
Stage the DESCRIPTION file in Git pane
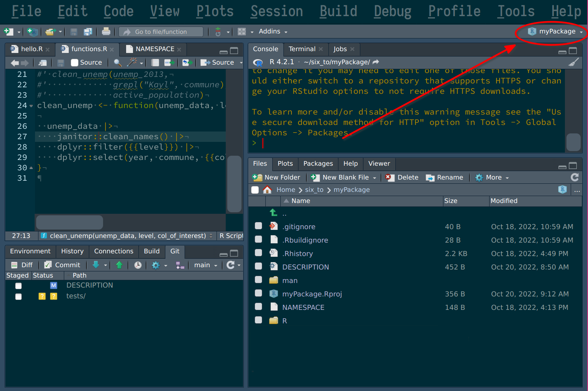[x=18, y=286]
